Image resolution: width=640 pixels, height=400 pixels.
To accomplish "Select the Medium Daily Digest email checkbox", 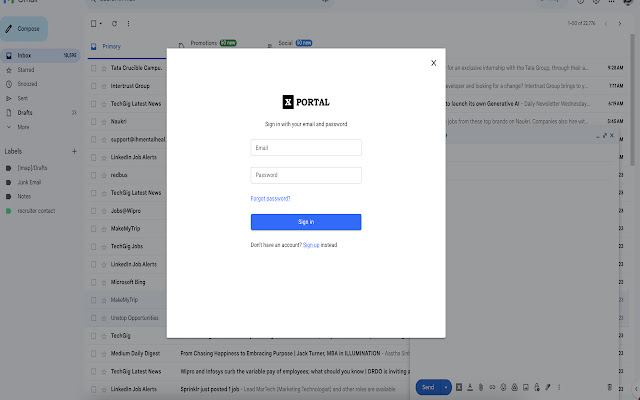I will [93, 353].
